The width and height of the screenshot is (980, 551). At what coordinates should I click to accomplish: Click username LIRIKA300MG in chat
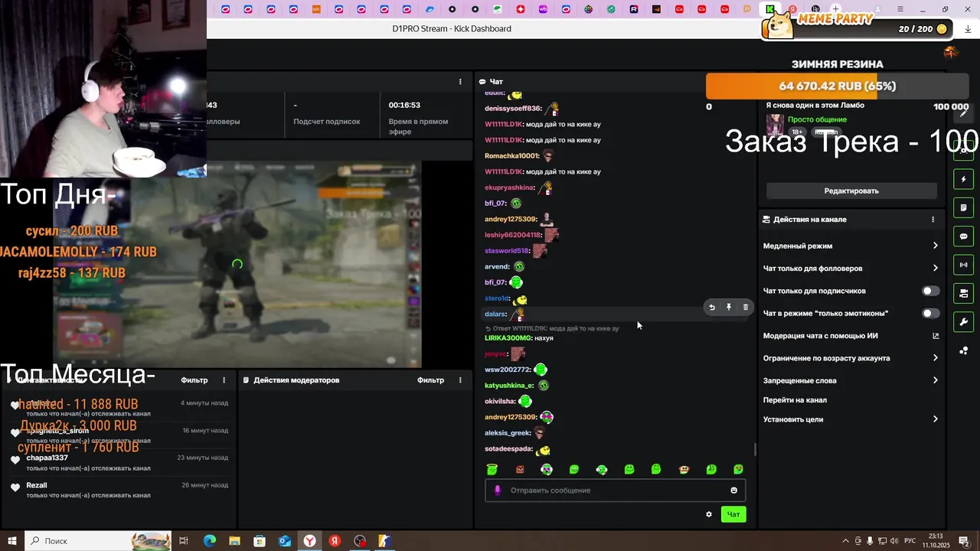click(x=508, y=337)
